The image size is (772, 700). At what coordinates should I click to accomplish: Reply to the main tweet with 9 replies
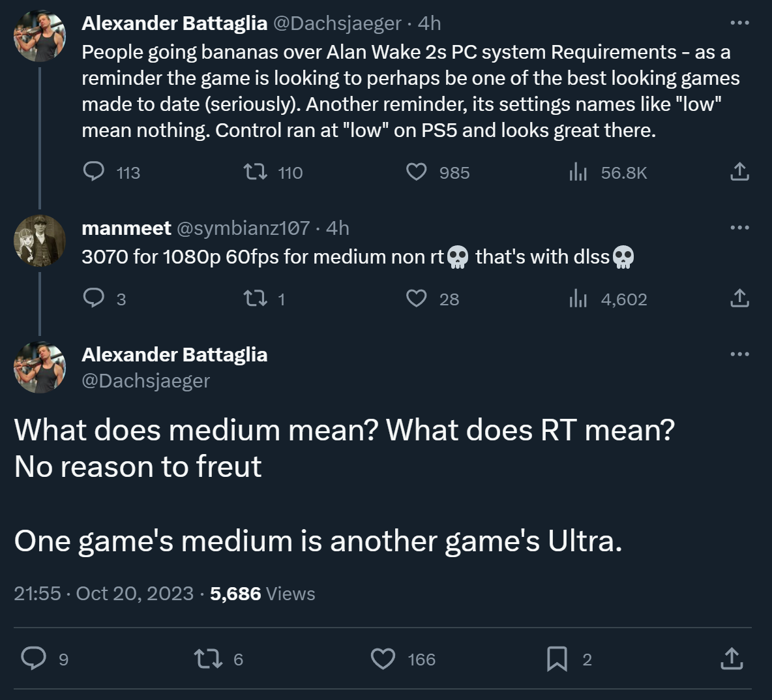click(x=34, y=659)
